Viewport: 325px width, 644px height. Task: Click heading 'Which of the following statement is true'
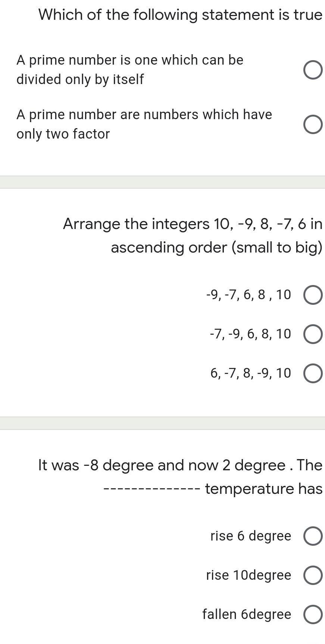180,15
